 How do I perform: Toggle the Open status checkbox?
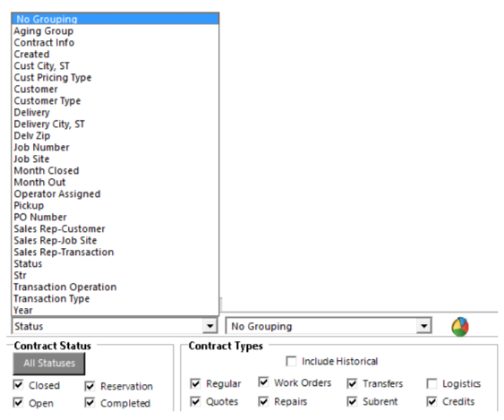coord(18,402)
